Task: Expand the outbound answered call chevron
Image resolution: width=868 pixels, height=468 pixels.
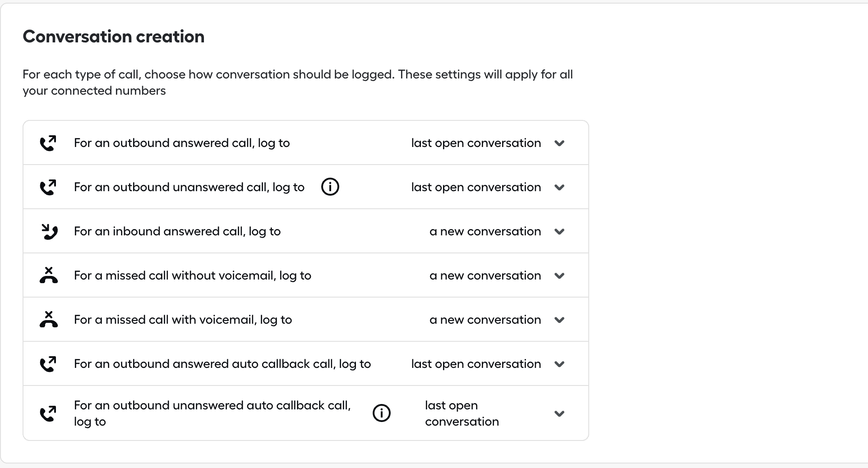Action: coord(559,143)
